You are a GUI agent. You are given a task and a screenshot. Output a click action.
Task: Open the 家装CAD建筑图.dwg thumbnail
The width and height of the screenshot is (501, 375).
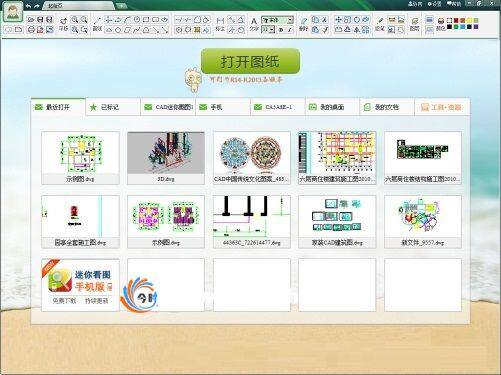coord(337,222)
